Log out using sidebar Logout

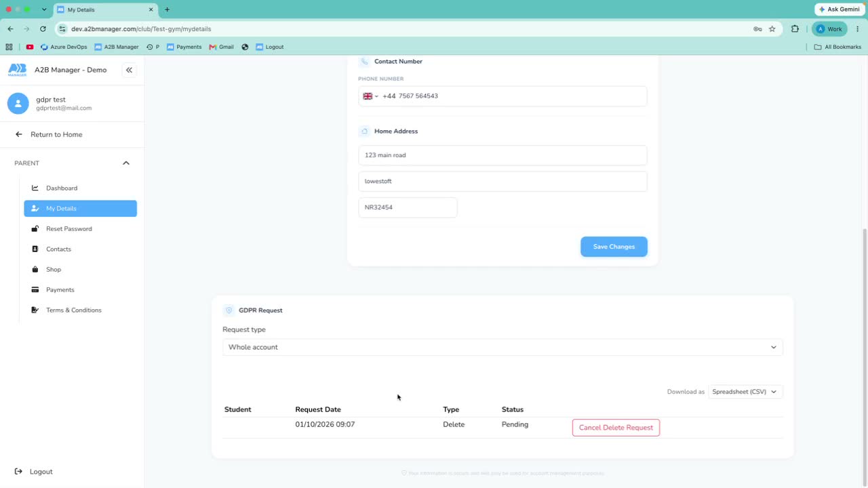click(x=34, y=472)
